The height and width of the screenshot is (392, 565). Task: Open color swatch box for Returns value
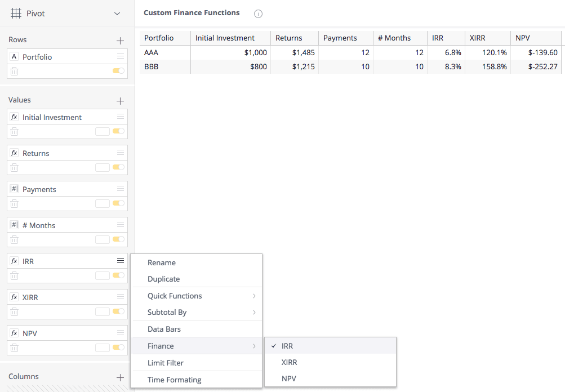coord(103,167)
